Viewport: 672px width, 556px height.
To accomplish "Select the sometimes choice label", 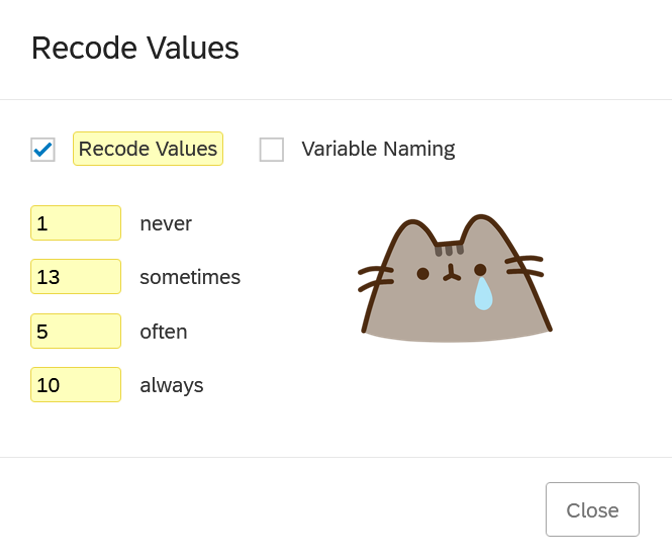I will pyautogui.click(x=190, y=277).
